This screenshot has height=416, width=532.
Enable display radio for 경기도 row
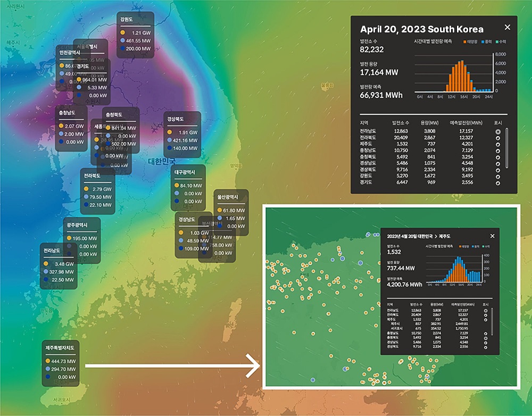498,183
